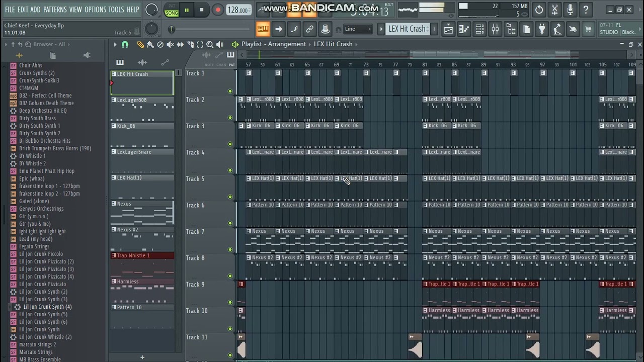Open the LEX Hit Crash pattern selector
The height and width of the screenshot is (362, 644).
point(407,29)
